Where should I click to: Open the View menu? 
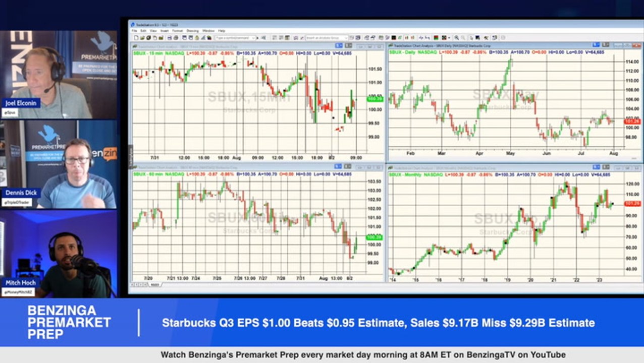pyautogui.click(x=153, y=31)
